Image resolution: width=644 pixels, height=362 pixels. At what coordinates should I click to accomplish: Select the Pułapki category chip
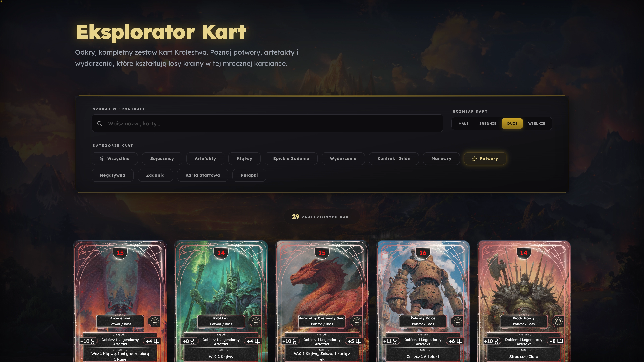coord(249,175)
